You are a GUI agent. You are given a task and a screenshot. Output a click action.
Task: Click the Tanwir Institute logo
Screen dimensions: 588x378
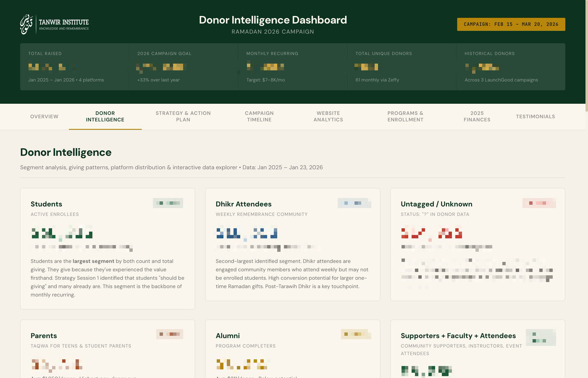pos(55,24)
